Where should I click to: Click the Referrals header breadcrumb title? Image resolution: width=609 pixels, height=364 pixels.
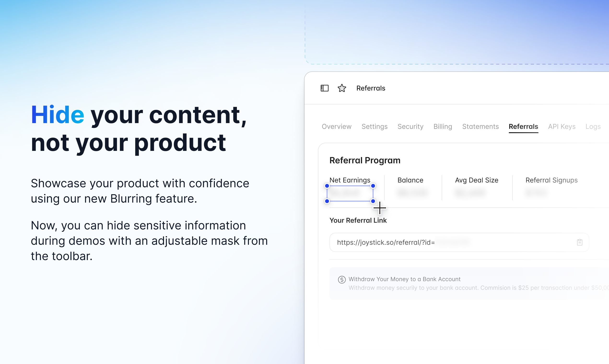pos(371,88)
